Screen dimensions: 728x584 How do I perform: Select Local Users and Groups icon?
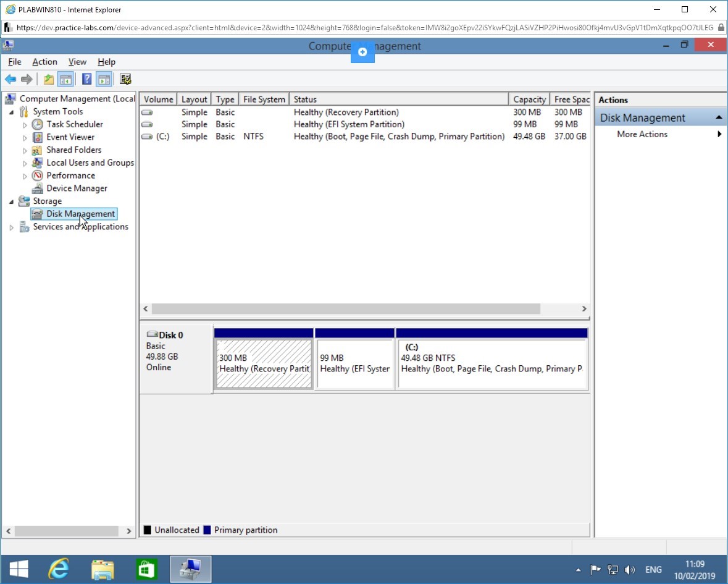[x=37, y=163]
